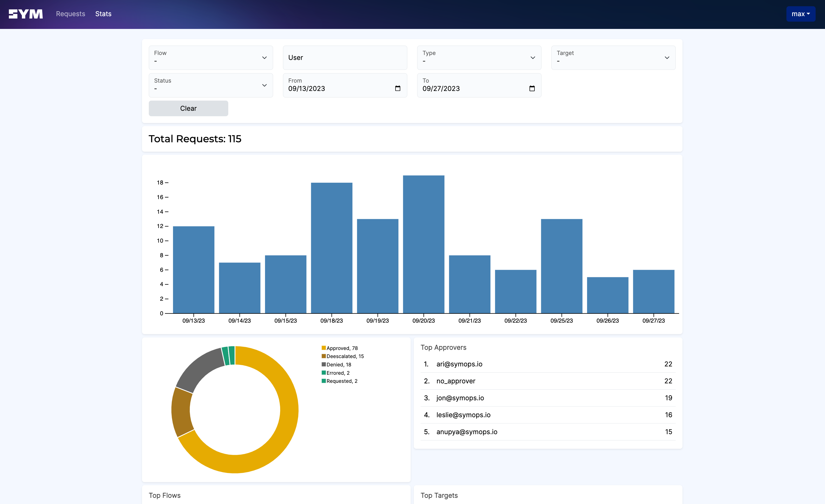Click the Denied legend gray square
This screenshot has height=504, width=825.
point(323,364)
